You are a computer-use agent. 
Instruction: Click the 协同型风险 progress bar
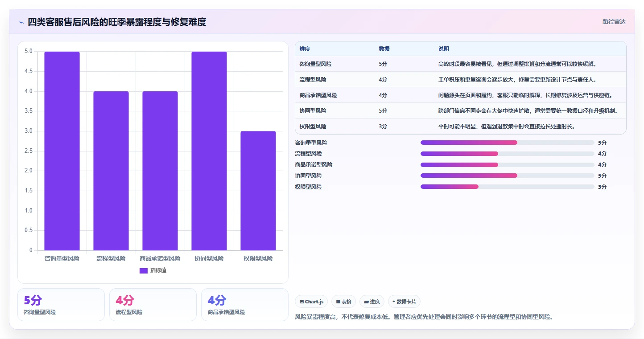[508, 176]
